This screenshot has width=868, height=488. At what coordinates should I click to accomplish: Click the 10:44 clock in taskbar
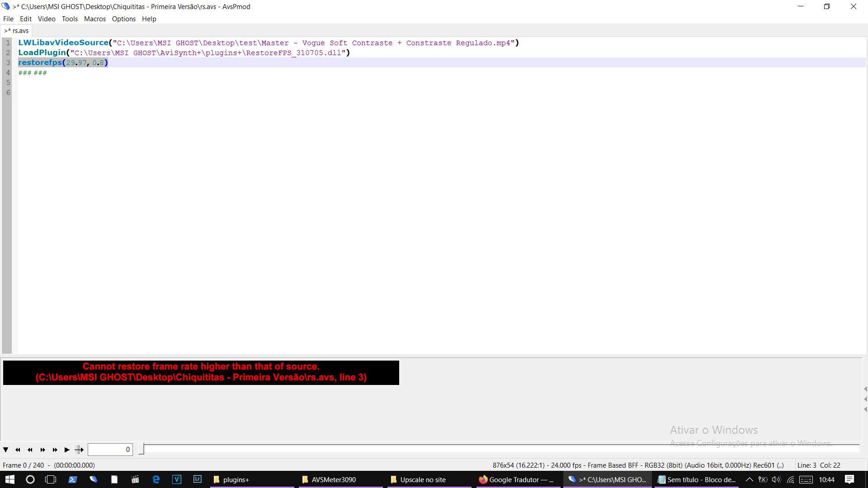click(826, 479)
